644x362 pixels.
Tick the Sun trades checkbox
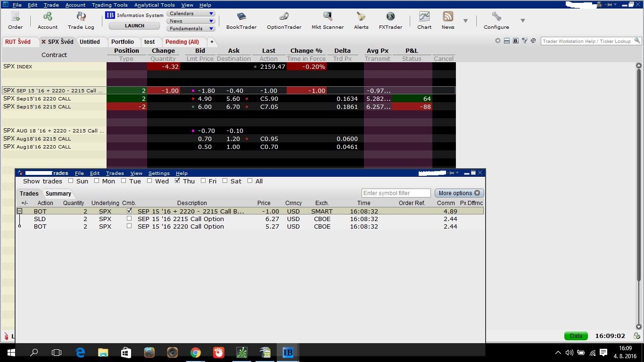coord(71,181)
